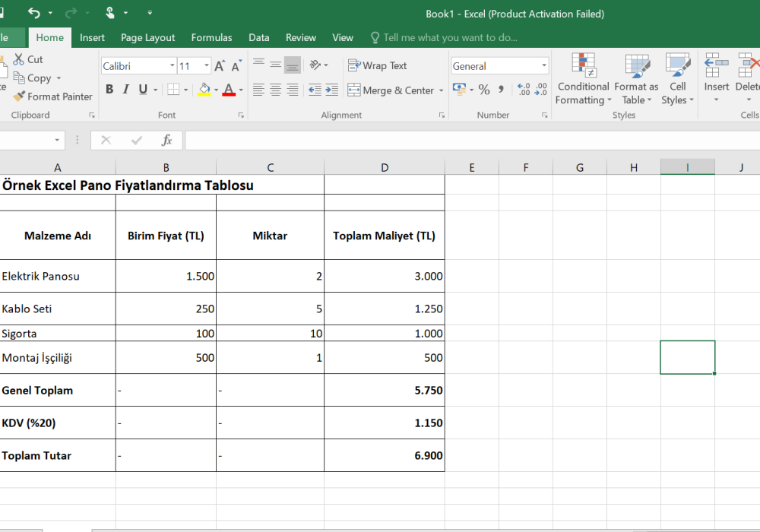Switch to the Page Layout tab
The image size is (760, 532).
click(x=147, y=37)
